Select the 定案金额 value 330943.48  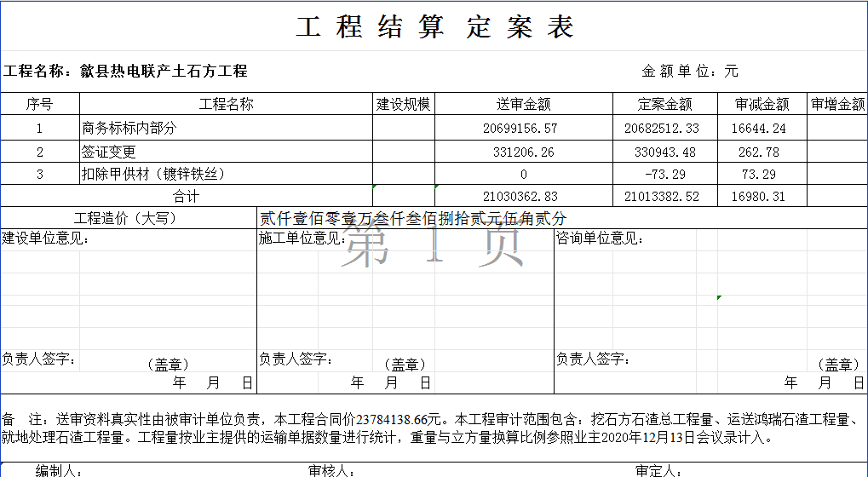pos(666,152)
